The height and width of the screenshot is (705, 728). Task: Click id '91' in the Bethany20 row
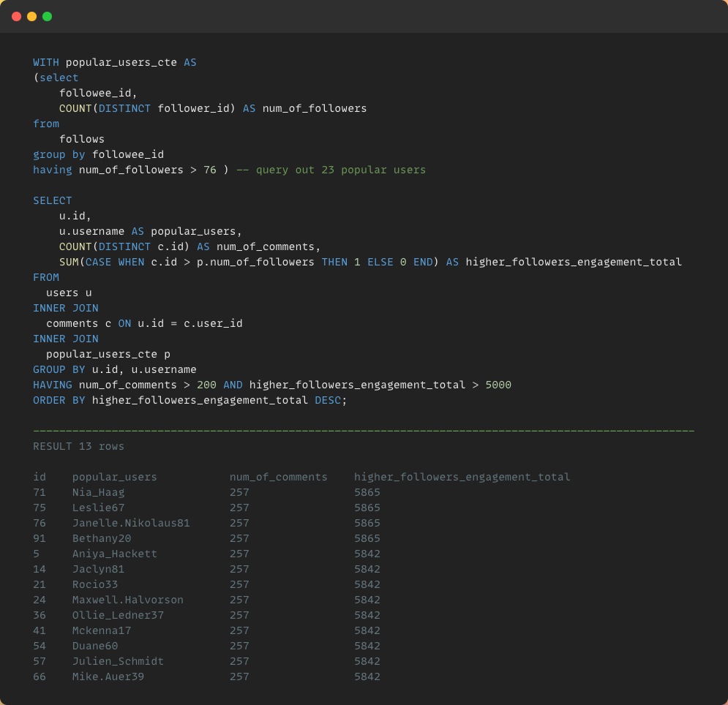click(40, 538)
